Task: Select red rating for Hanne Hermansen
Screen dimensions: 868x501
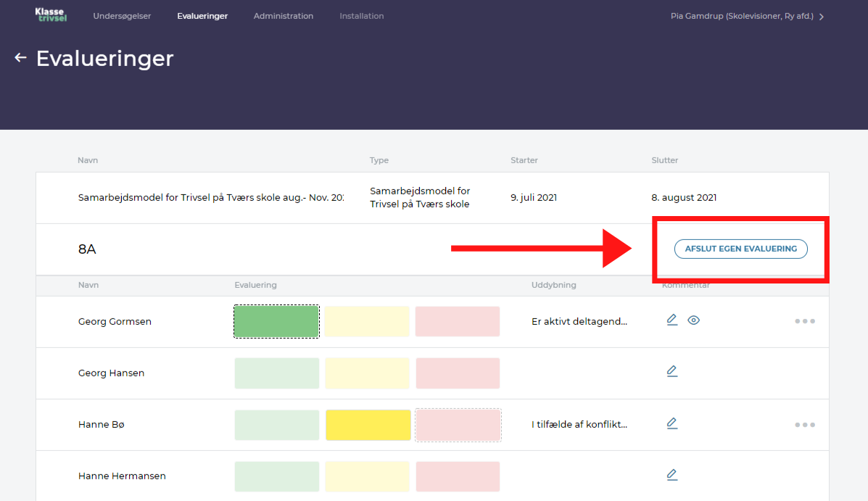Action: [458, 476]
